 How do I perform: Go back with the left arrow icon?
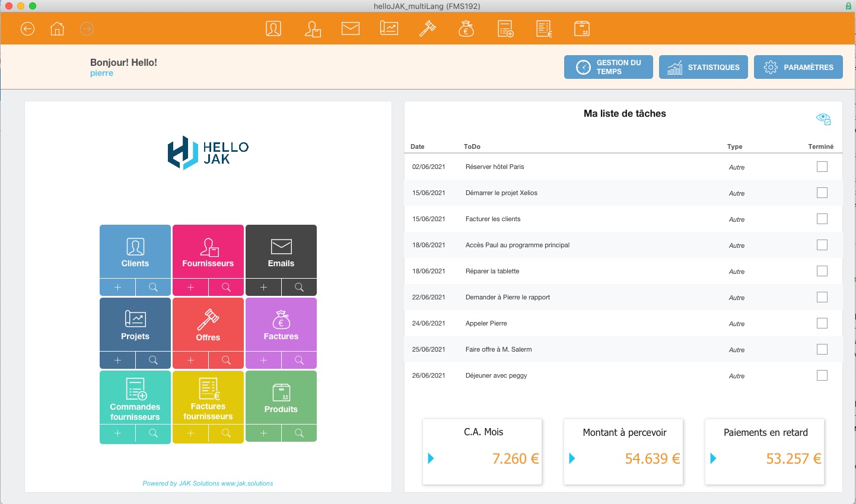(27, 28)
